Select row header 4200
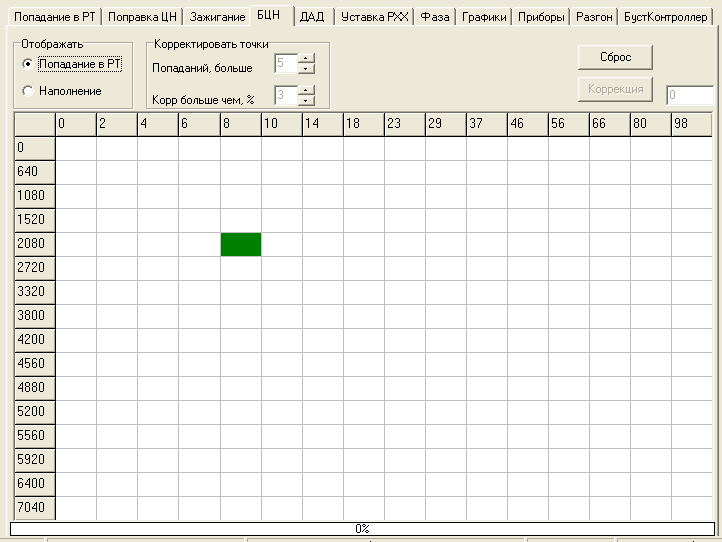 coord(35,340)
